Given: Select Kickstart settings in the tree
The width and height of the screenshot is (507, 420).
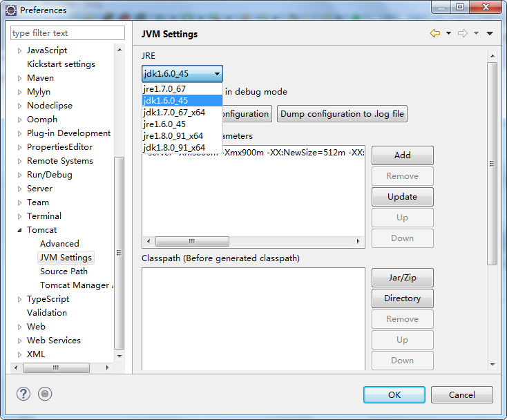Looking at the screenshot, I should pos(61,64).
